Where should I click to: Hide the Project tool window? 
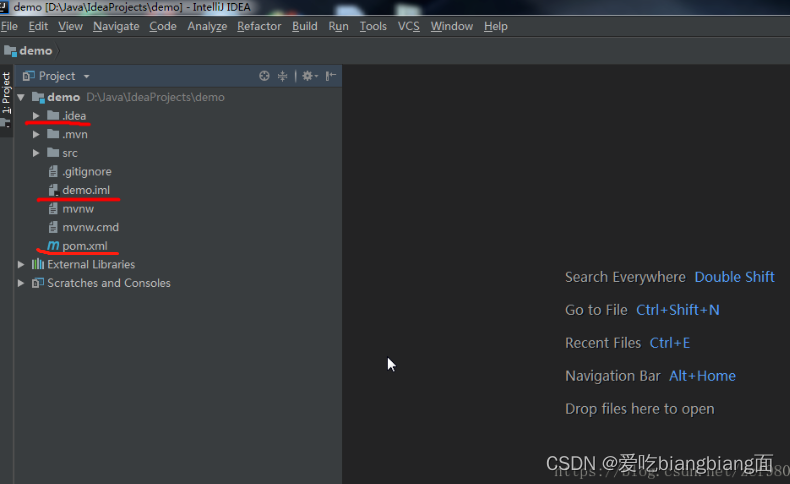(331, 76)
